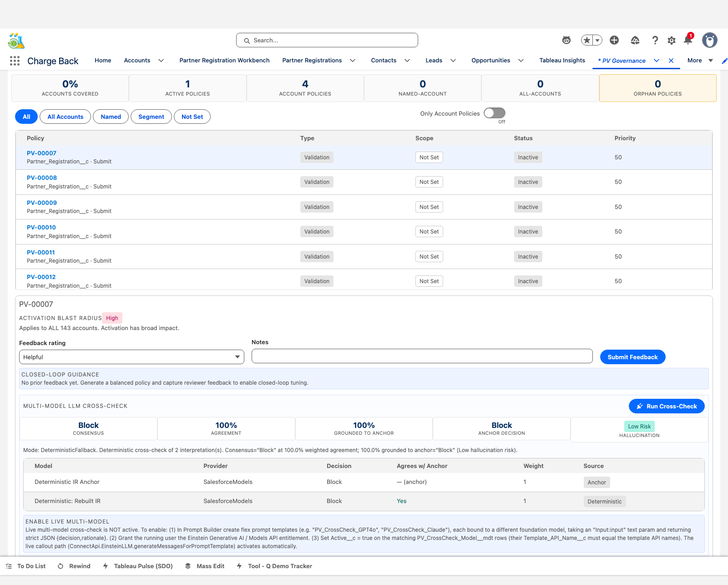Image resolution: width=728 pixels, height=585 pixels.
Task: Open the Setup gear icon
Action: click(x=672, y=40)
